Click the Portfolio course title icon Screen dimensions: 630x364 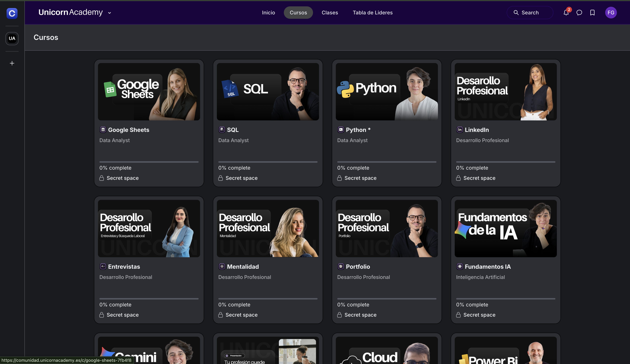coord(341,266)
